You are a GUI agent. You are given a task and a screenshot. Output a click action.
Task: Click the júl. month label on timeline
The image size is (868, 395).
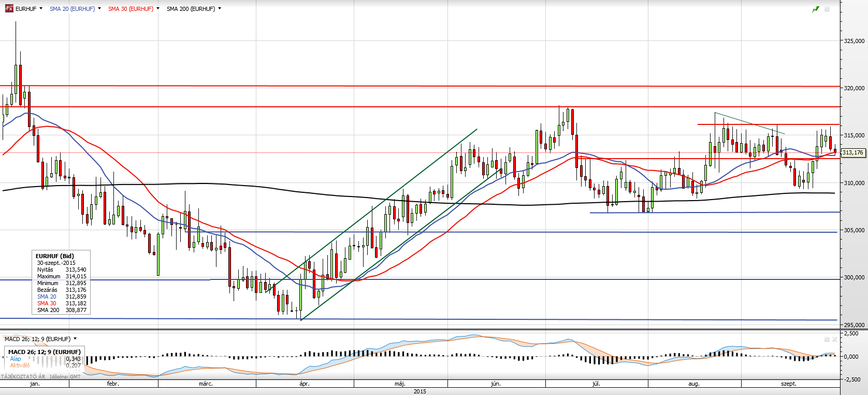click(596, 384)
